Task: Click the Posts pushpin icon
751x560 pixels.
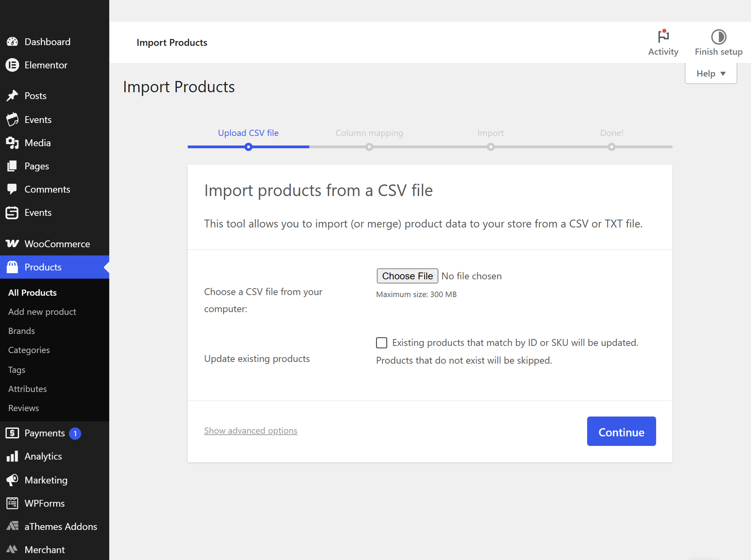Action: [x=12, y=96]
